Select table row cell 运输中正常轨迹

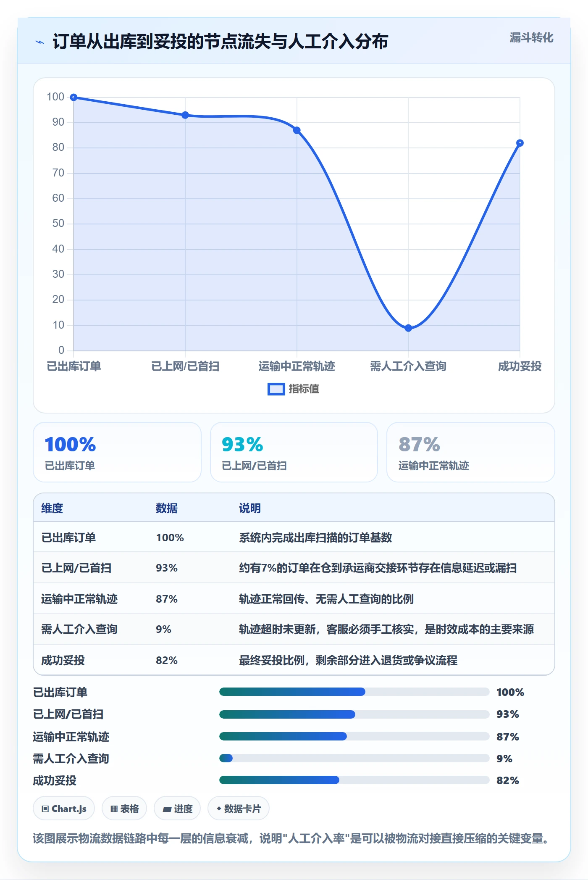79,599
